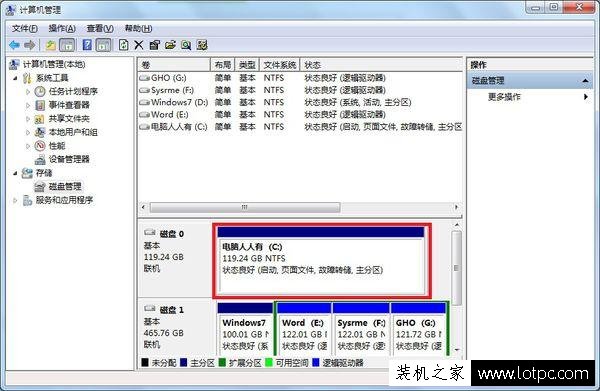Select 本地用户和组 in the tree
This screenshot has height=391, width=600.
coord(73,132)
